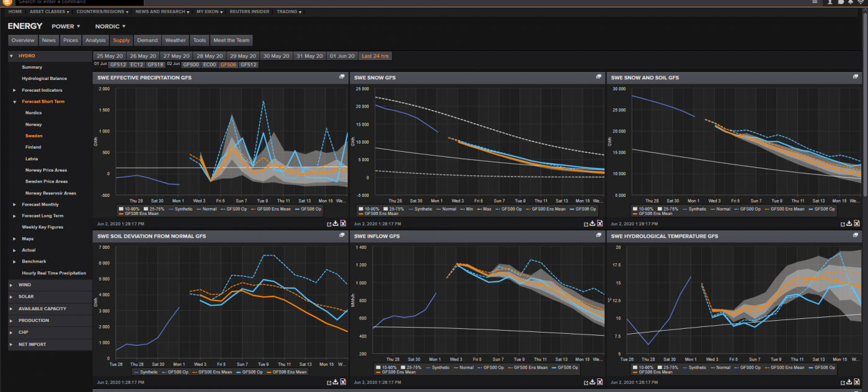
Task: Open SWE SOIL DEVIATION chart in new window
Action: 342,236
